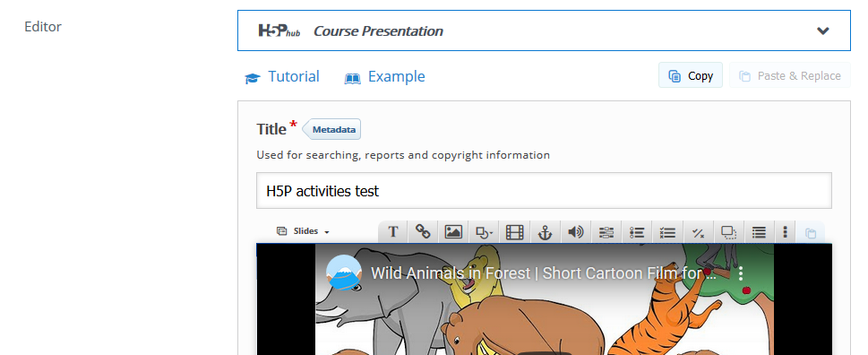Add a Single Choice Set activity

[637, 231]
